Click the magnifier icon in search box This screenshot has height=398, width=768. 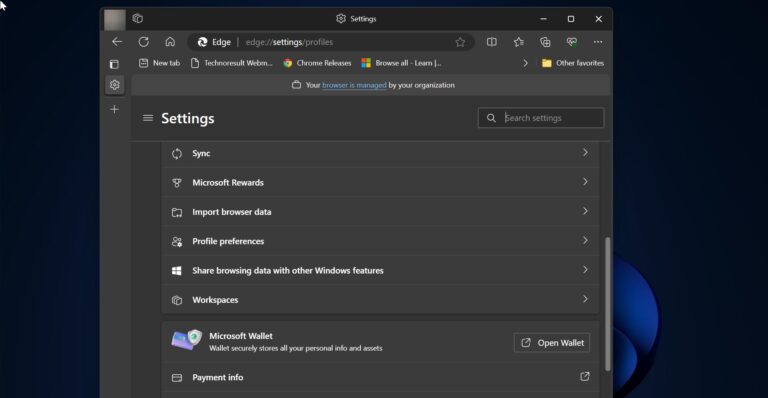pyautogui.click(x=491, y=118)
